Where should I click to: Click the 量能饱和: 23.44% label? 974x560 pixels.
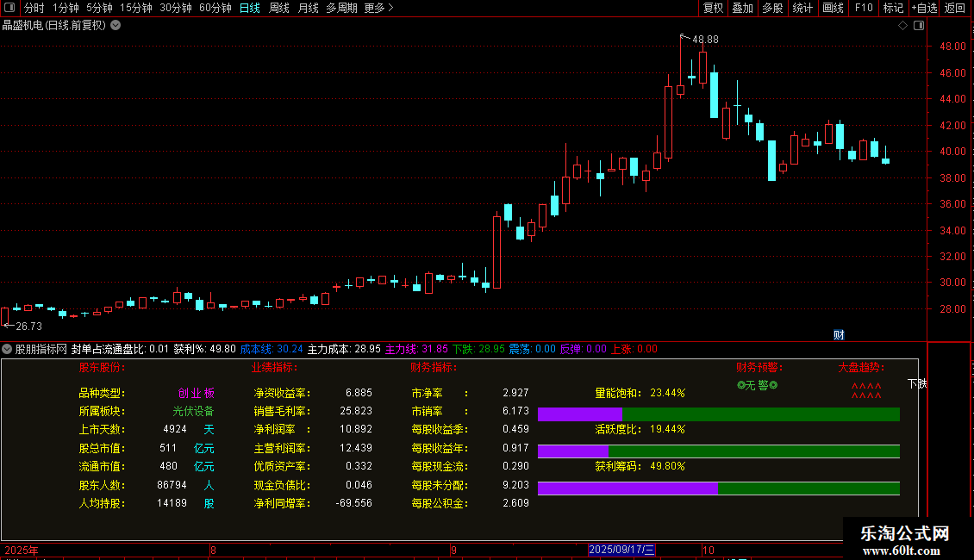point(640,393)
